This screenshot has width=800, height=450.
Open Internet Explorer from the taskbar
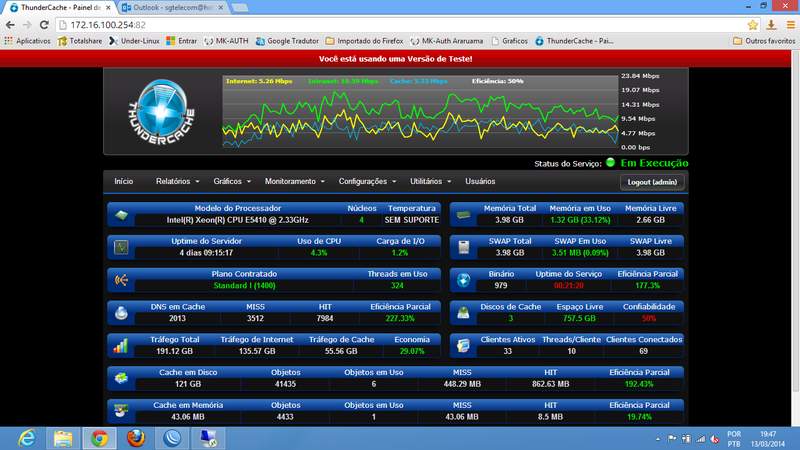[x=27, y=438]
